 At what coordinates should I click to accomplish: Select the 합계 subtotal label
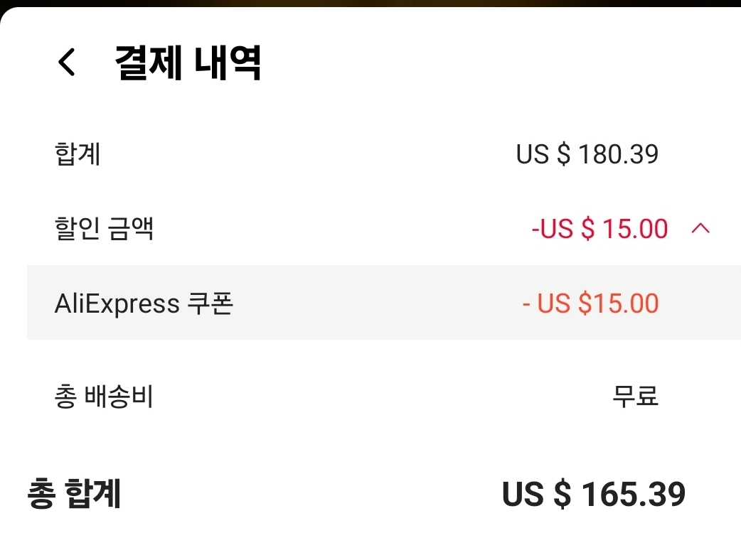coord(78,154)
